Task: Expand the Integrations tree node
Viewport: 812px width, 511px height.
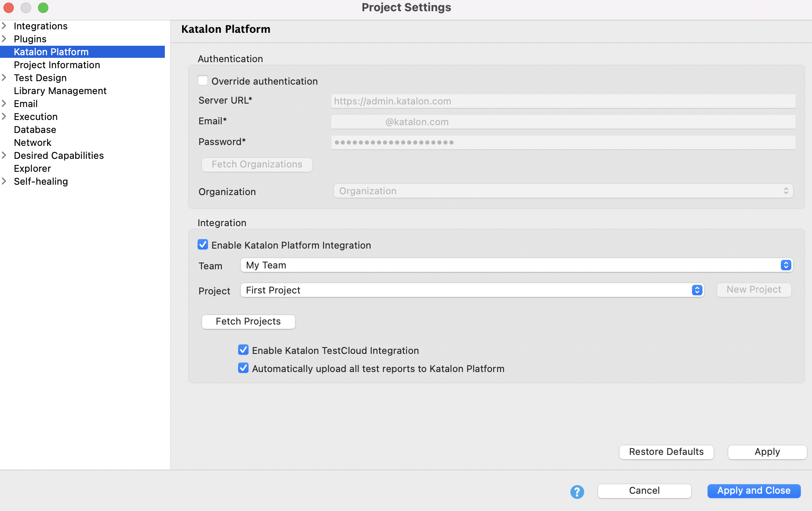Action: coord(4,26)
